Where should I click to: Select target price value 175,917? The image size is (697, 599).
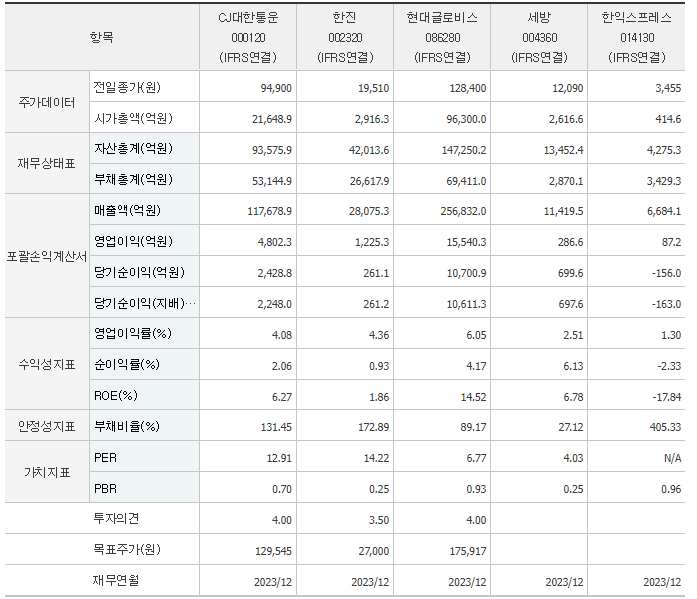coord(468,551)
